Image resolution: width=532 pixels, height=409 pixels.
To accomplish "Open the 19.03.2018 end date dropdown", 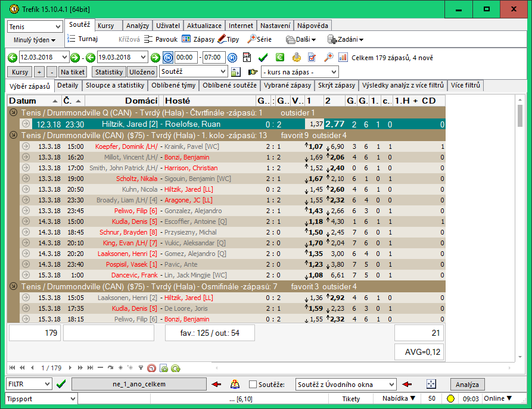I will (x=143, y=57).
